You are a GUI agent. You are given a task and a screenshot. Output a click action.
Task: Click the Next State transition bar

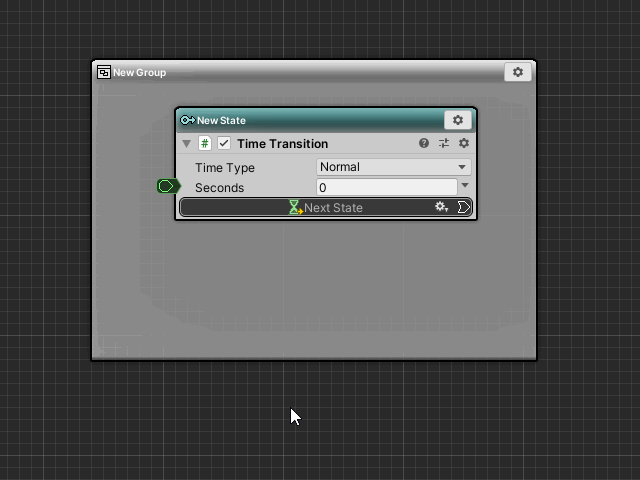pyautogui.click(x=360, y=207)
